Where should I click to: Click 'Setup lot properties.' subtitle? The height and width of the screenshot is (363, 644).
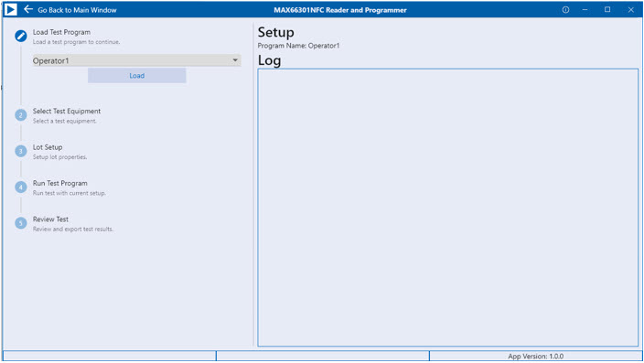(60, 157)
